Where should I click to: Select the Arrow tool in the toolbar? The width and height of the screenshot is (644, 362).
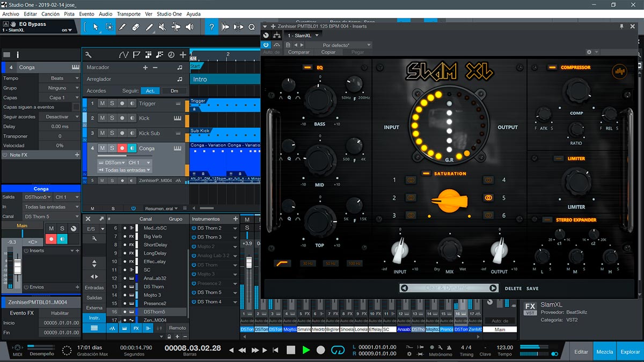tap(96, 27)
